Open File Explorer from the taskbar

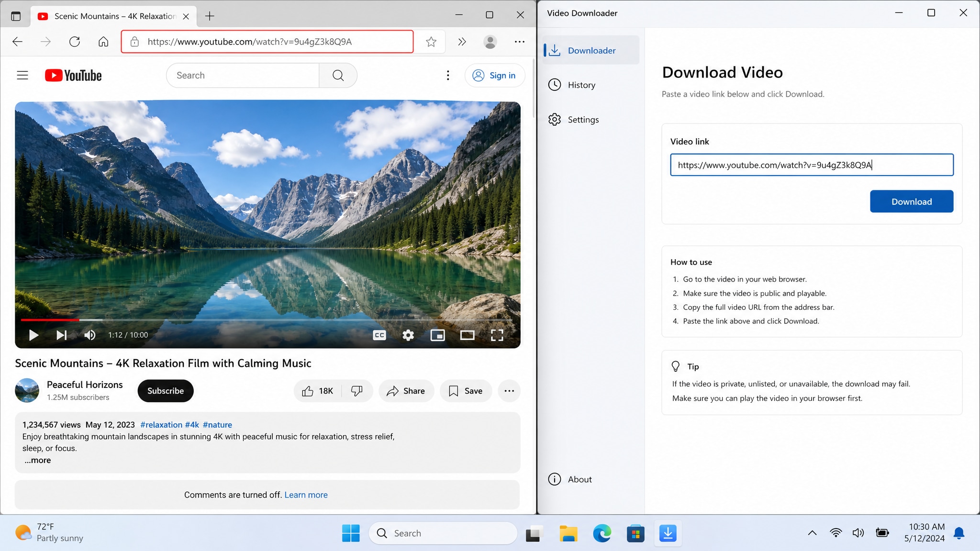568,533
